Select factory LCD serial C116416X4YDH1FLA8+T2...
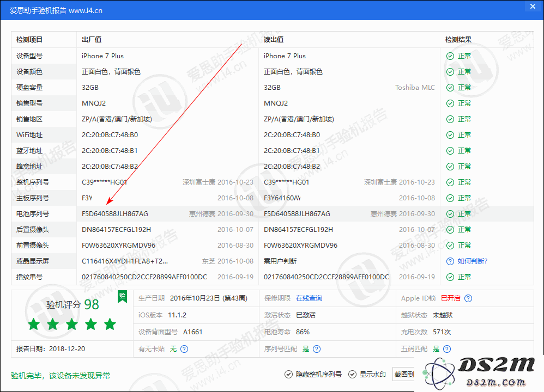This screenshot has width=544, height=392. pyautogui.click(x=125, y=261)
